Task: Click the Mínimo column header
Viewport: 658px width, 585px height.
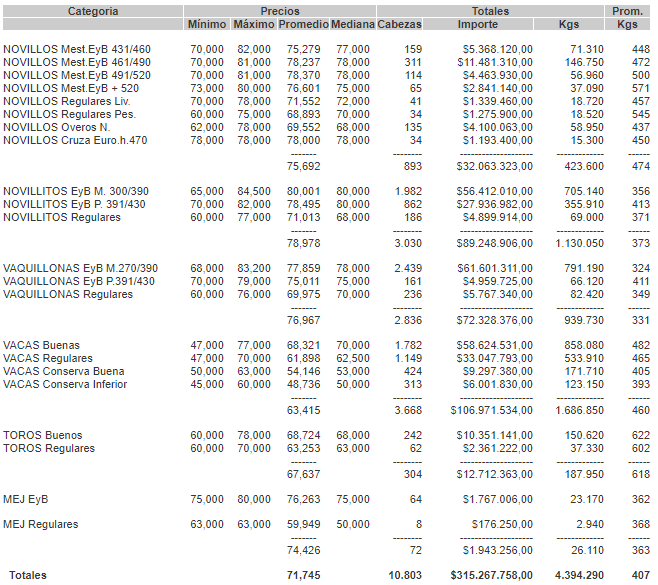Action: (207, 25)
